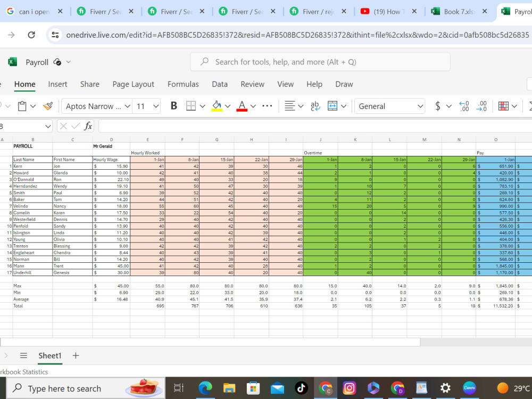Open more font options ellipsis

point(268,106)
